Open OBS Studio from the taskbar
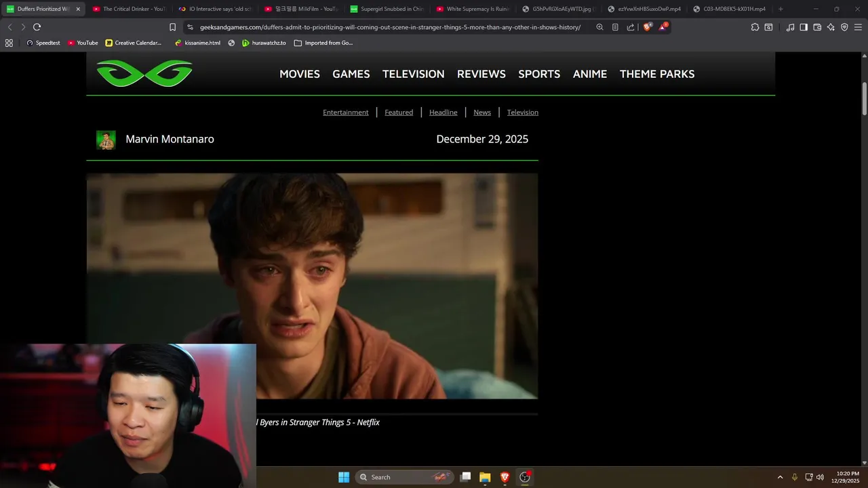The image size is (868, 488). pyautogui.click(x=524, y=477)
